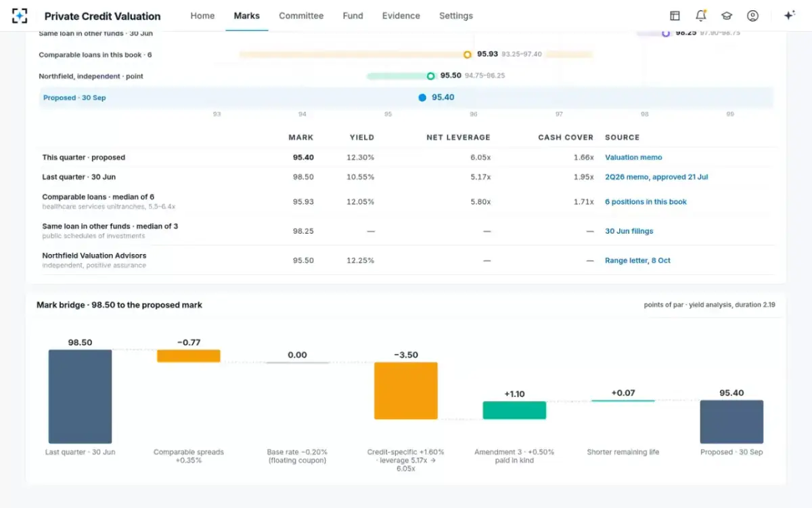Click the MARK column header
The width and height of the screenshot is (812, 508).
[301, 137]
